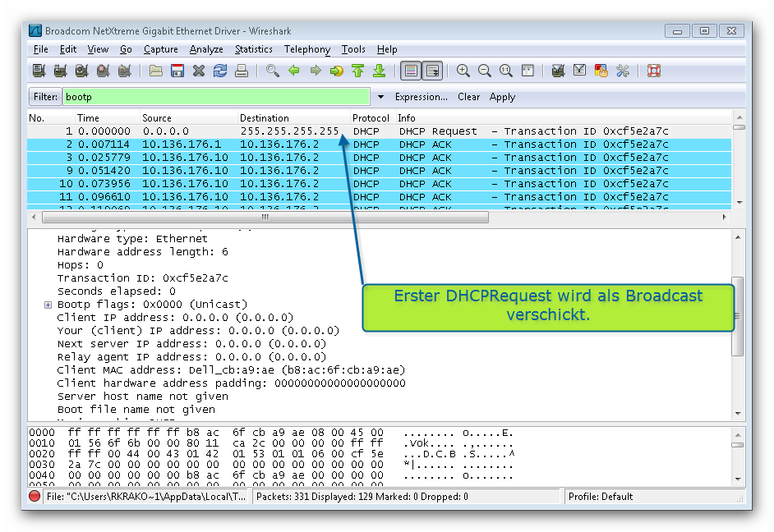Jump to the first packet icon
This screenshot has height=532, width=774.
pos(358,71)
